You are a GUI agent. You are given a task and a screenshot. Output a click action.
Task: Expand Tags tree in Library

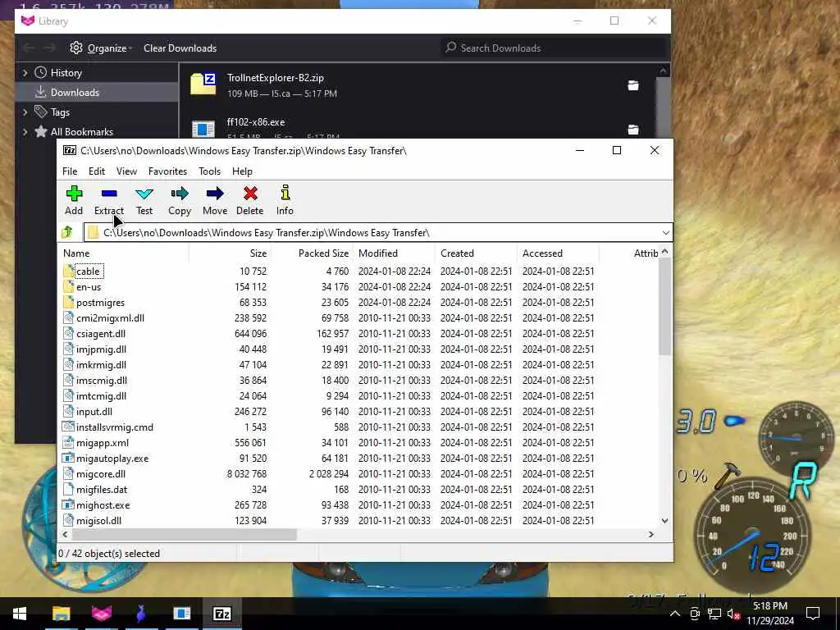pyautogui.click(x=25, y=112)
